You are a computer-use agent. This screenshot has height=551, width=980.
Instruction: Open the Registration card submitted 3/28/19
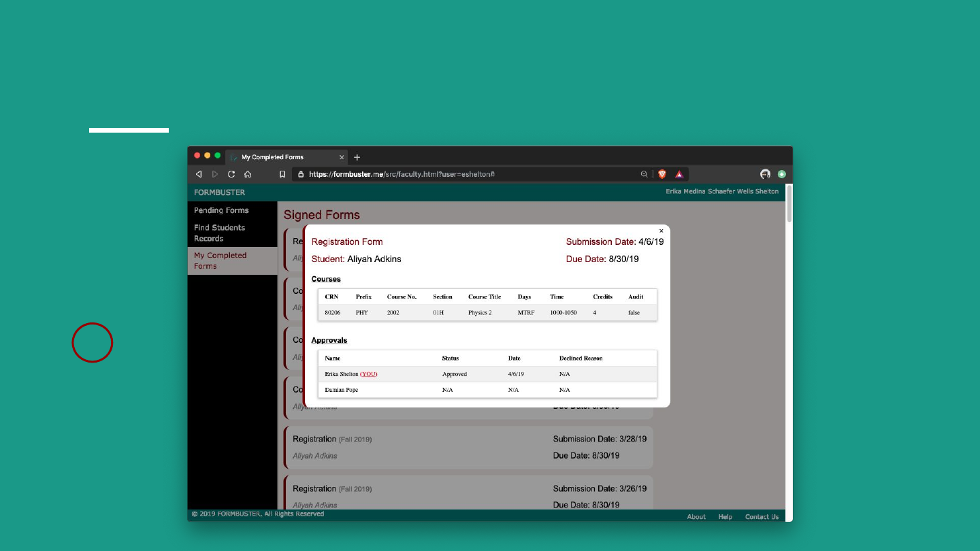(468, 447)
